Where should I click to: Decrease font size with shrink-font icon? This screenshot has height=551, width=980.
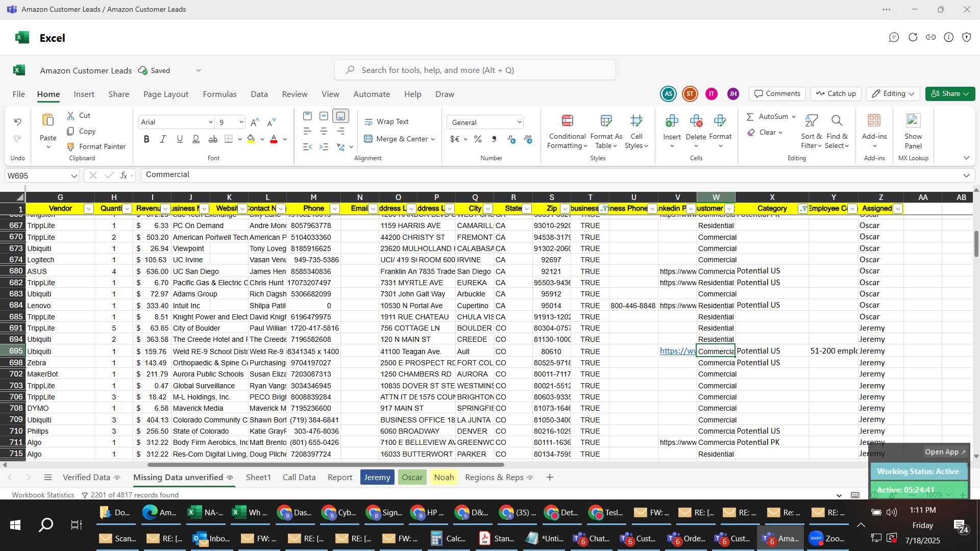coord(272,122)
